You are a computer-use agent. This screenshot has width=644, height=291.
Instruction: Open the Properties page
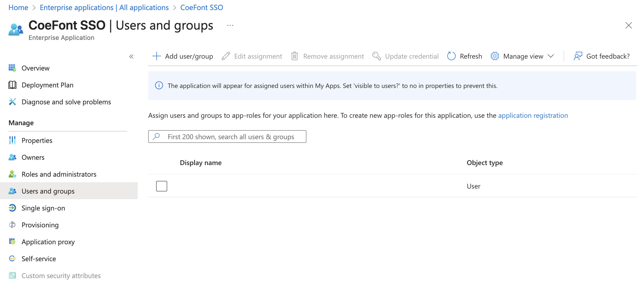37,140
